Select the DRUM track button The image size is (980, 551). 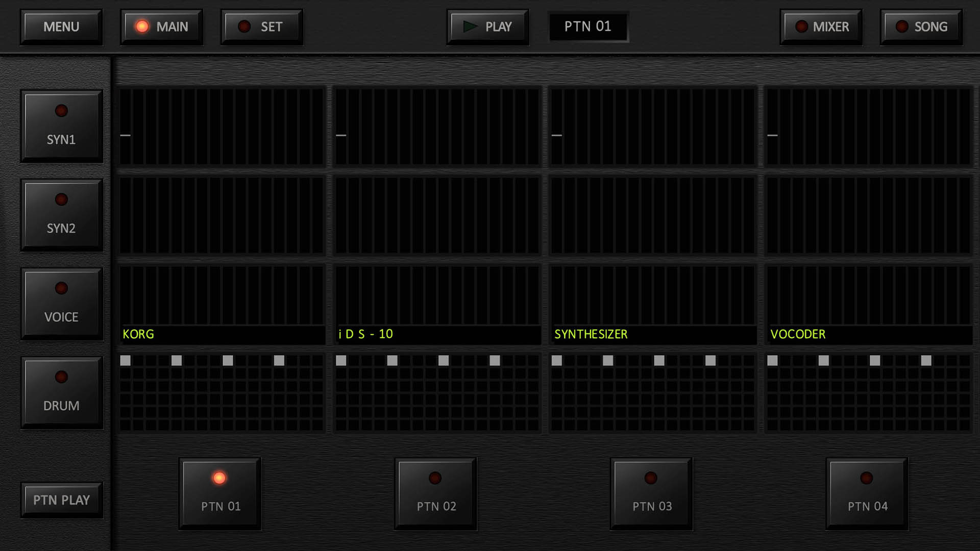pyautogui.click(x=61, y=392)
